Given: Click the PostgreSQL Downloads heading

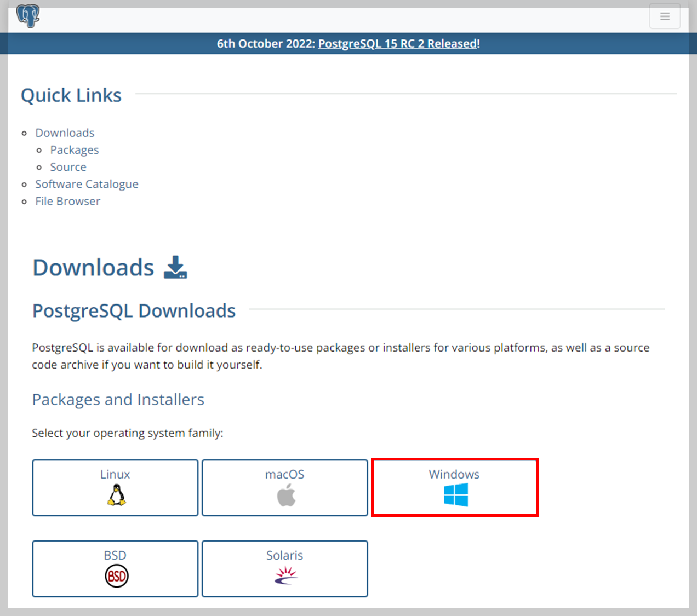Looking at the screenshot, I should click(134, 311).
